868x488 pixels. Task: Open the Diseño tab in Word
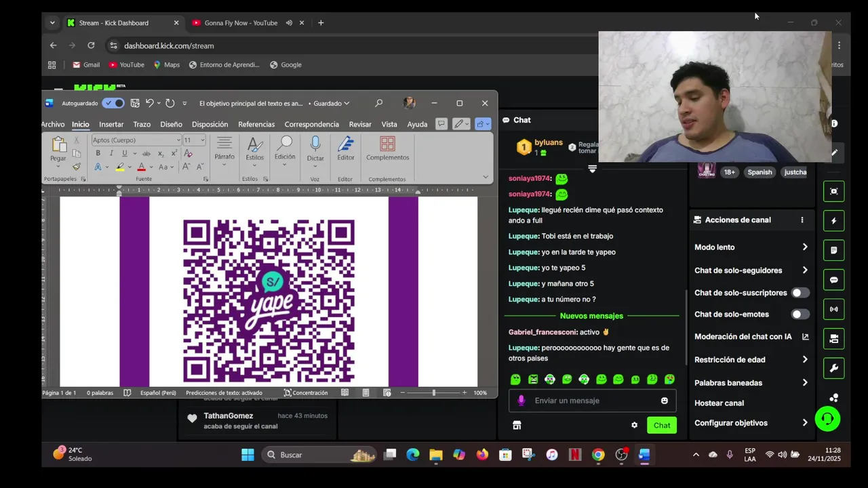tap(171, 124)
